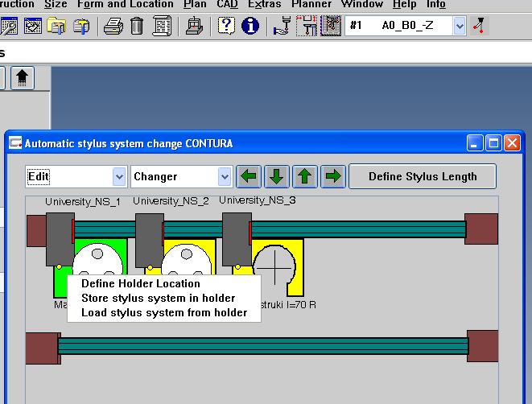
Task: Select the University_NS_3 holder label
Action: coord(258,200)
